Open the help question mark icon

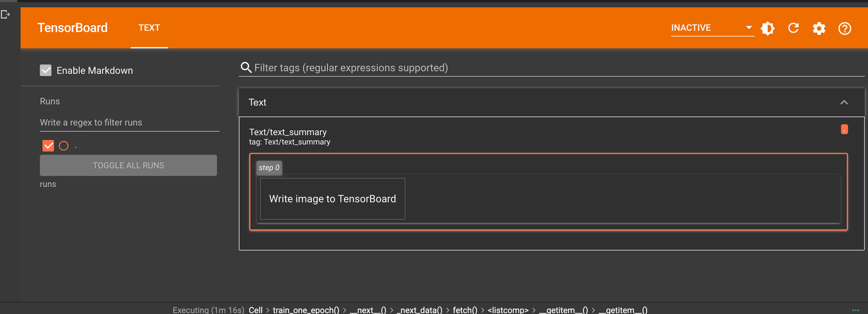tap(845, 29)
